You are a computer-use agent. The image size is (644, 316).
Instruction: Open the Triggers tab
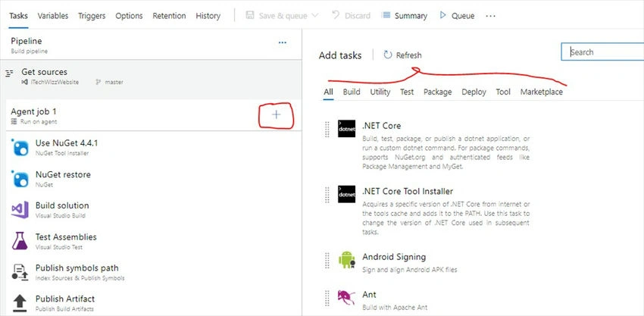[92, 16]
